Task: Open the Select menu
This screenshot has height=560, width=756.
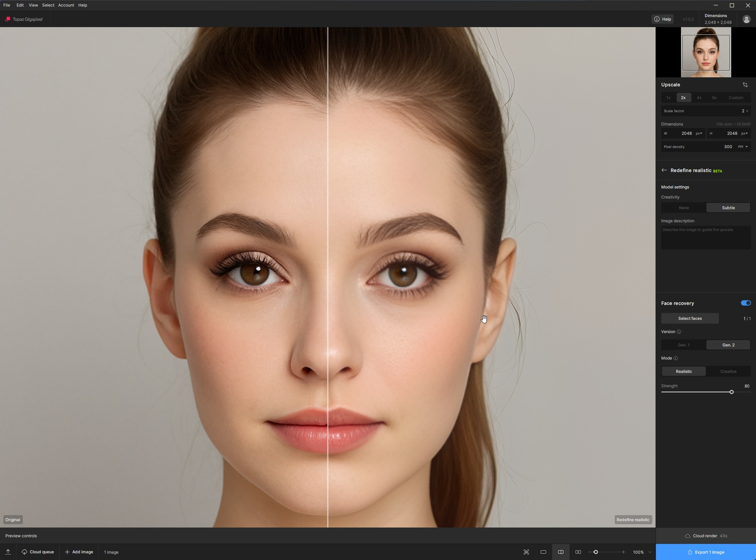Action: (48, 5)
